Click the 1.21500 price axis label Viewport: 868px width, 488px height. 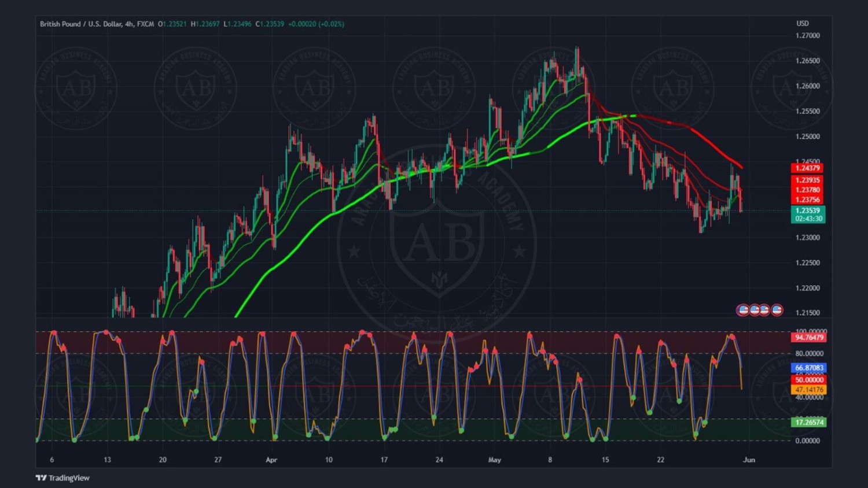click(808, 312)
